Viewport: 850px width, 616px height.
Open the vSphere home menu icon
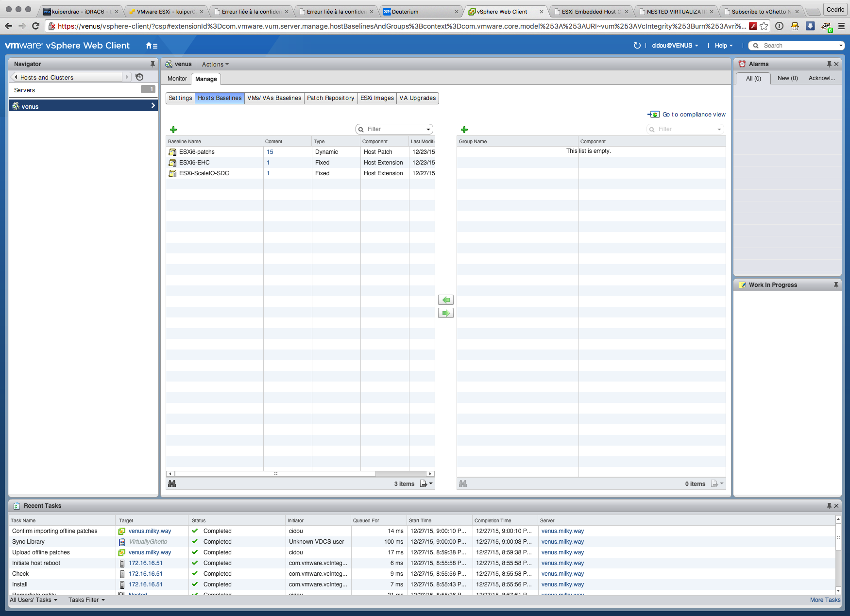coord(151,46)
